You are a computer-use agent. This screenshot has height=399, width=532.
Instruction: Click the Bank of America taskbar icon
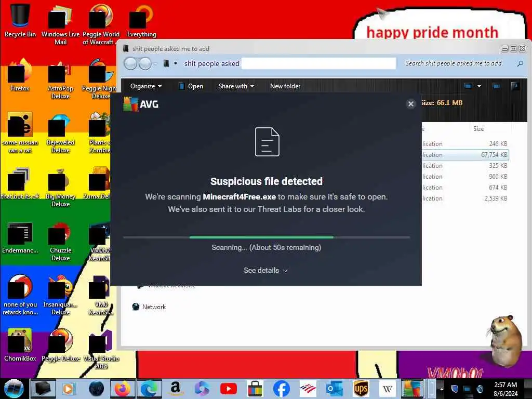pos(308,389)
